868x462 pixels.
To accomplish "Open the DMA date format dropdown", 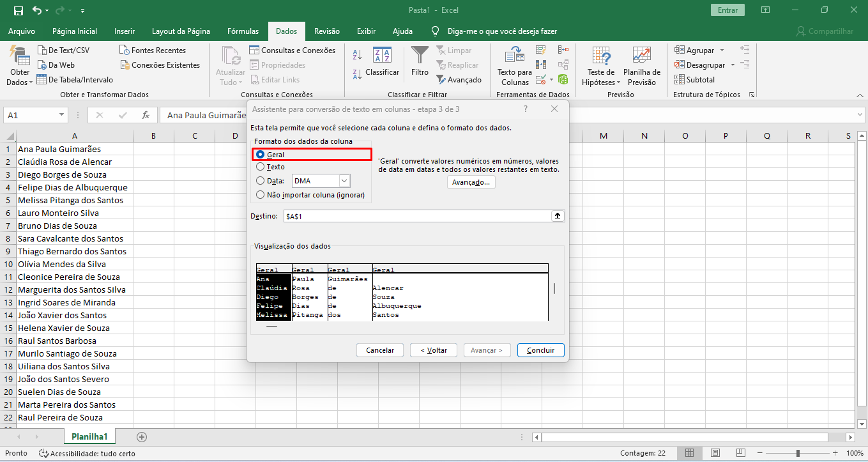I will point(345,181).
